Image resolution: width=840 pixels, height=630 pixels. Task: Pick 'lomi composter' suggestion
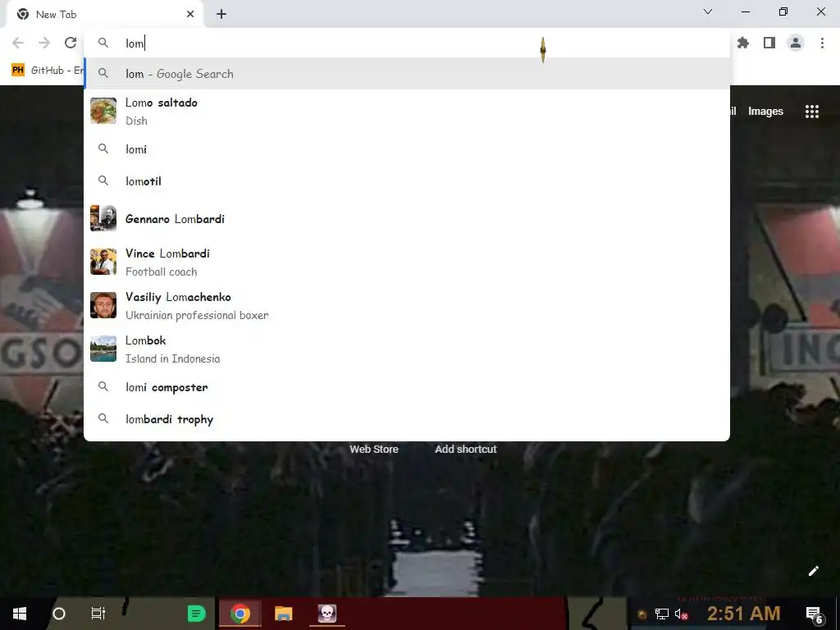point(407,387)
